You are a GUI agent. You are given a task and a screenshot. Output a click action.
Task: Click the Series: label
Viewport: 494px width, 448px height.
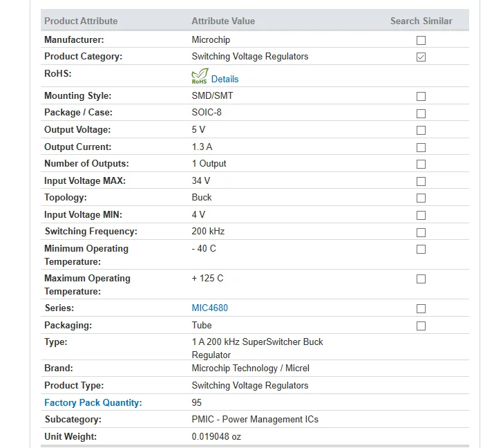59,308
